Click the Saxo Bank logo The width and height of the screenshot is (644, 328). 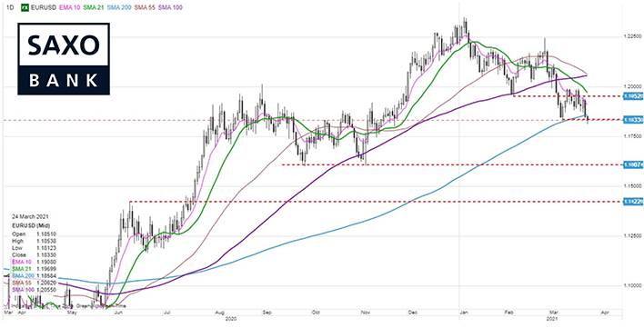(64, 59)
